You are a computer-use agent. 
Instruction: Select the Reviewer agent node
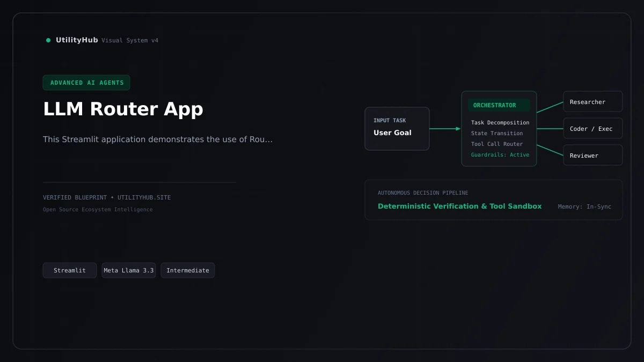coord(593,155)
